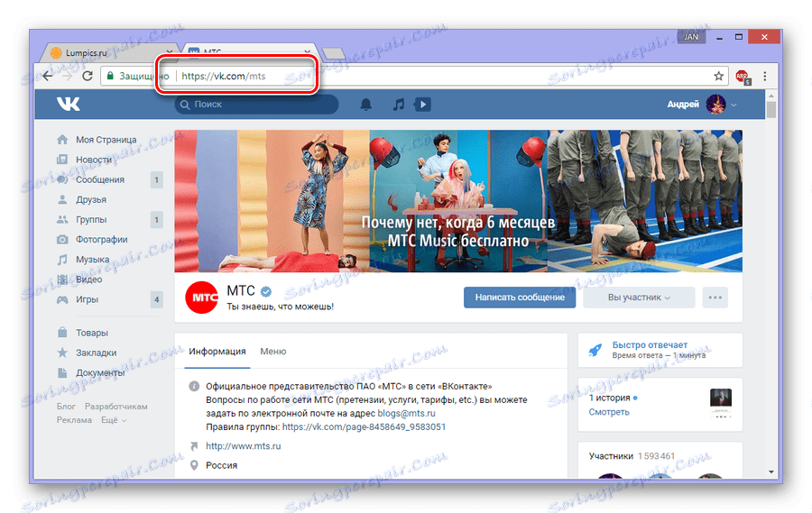Click Написать сообщение button
The image size is (812, 513).
[520, 298]
